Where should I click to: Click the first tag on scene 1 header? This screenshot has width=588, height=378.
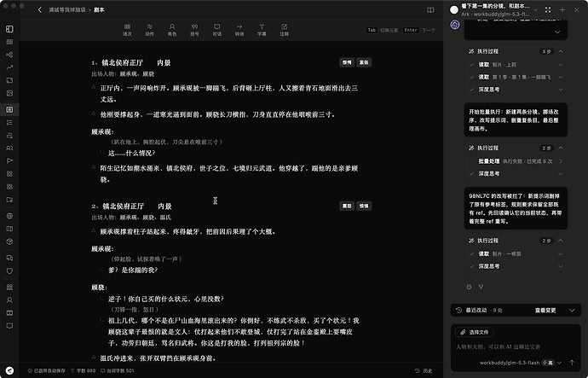(347, 62)
